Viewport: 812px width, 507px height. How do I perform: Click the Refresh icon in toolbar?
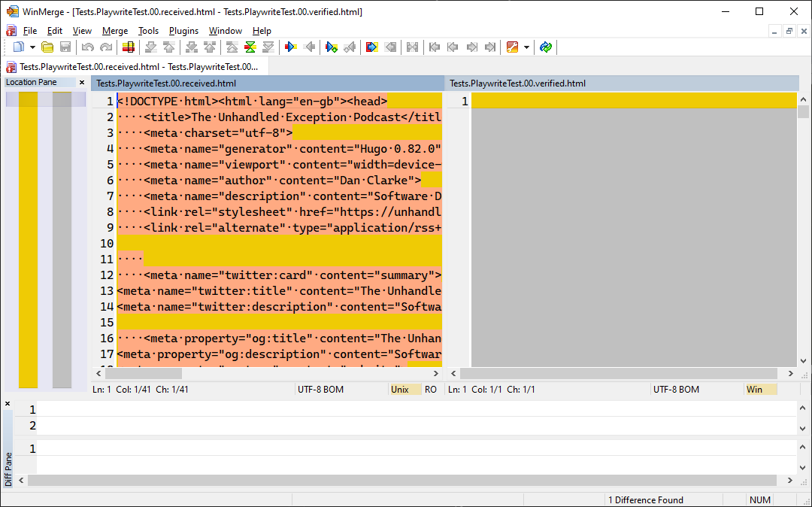(546, 47)
